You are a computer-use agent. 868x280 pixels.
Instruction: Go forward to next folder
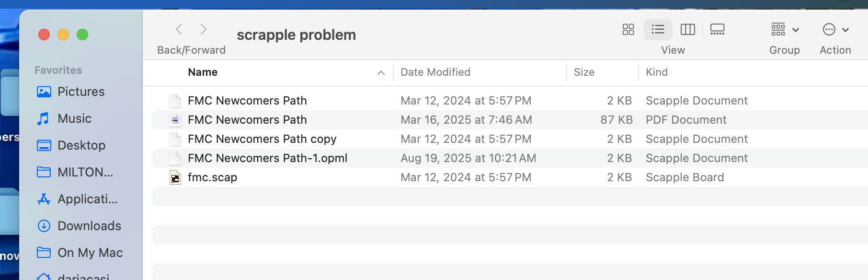(x=204, y=30)
